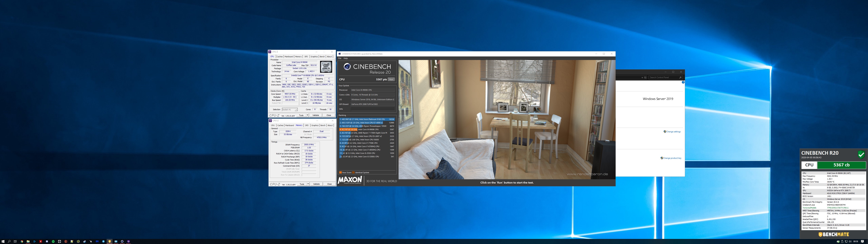Click the volume icon in system tray
Viewport: 868px width, 244px height.
[850, 241]
